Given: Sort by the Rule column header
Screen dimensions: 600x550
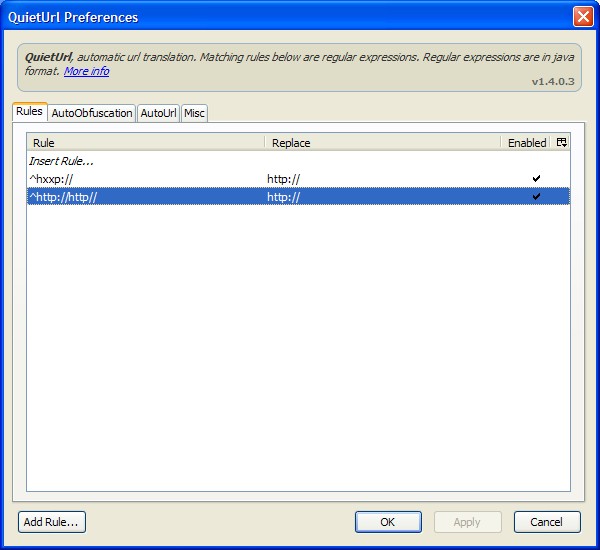Looking at the screenshot, I should coord(145,142).
